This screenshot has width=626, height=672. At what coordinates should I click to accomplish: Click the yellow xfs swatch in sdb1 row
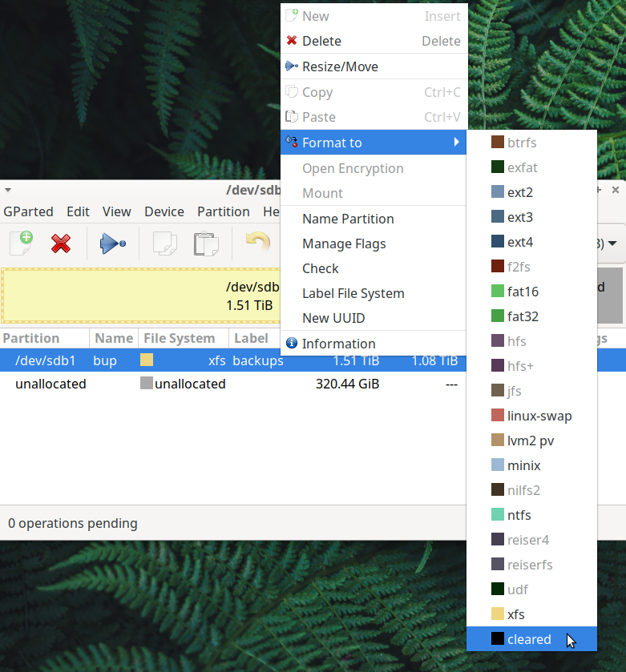(x=147, y=360)
